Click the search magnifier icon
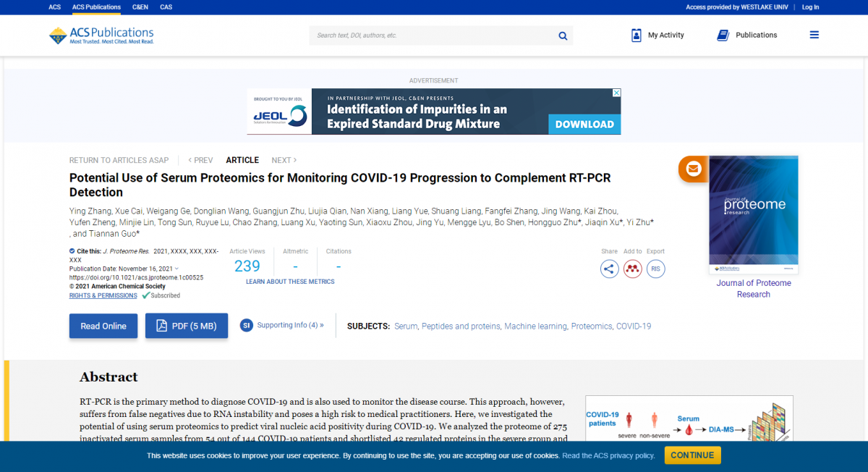Image resolution: width=868 pixels, height=472 pixels. [x=563, y=35]
